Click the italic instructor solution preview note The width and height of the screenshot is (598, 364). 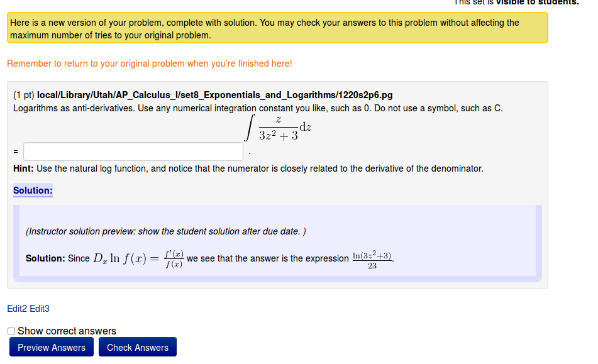[166, 231]
